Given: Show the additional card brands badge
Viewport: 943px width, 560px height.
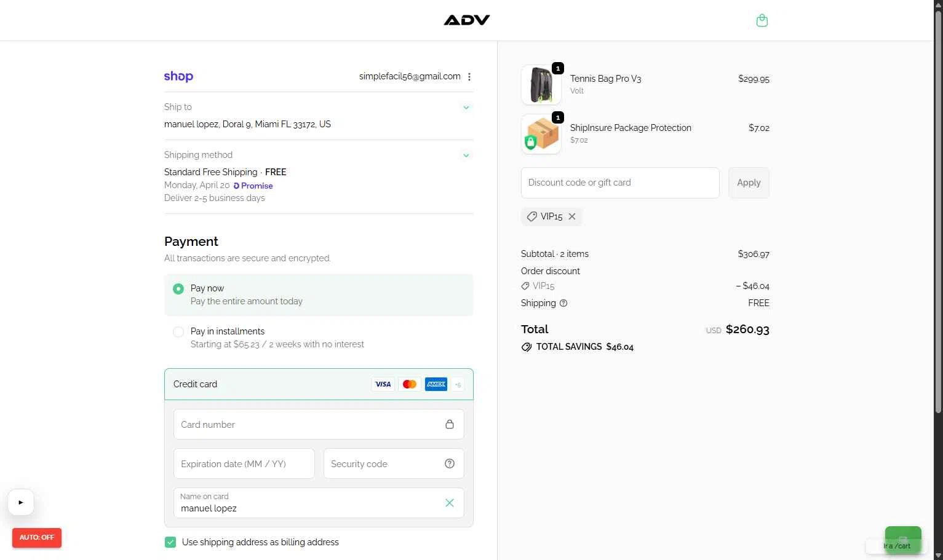Looking at the screenshot, I should click(458, 385).
